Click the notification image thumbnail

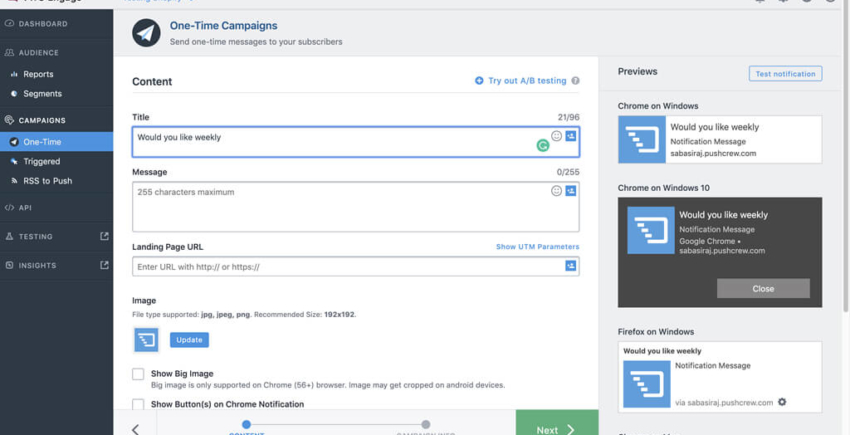click(x=146, y=340)
